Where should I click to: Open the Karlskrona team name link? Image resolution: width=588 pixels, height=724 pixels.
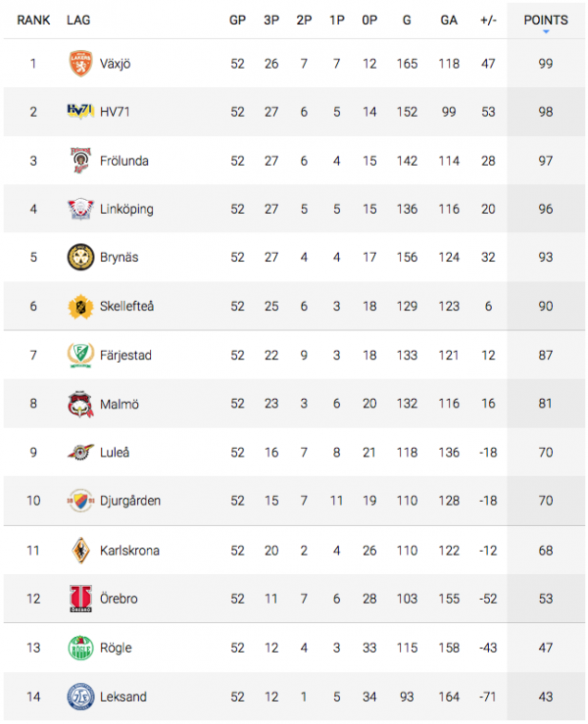click(129, 551)
